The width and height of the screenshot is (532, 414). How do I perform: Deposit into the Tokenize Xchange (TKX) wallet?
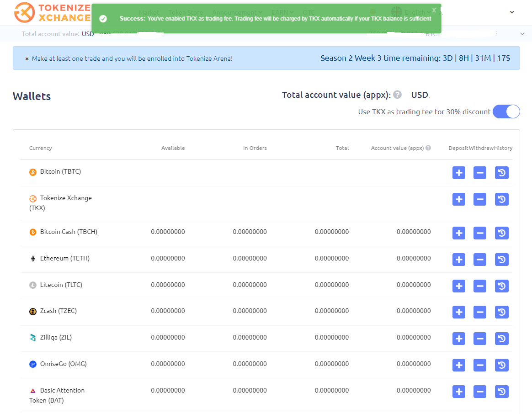click(459, 199)
